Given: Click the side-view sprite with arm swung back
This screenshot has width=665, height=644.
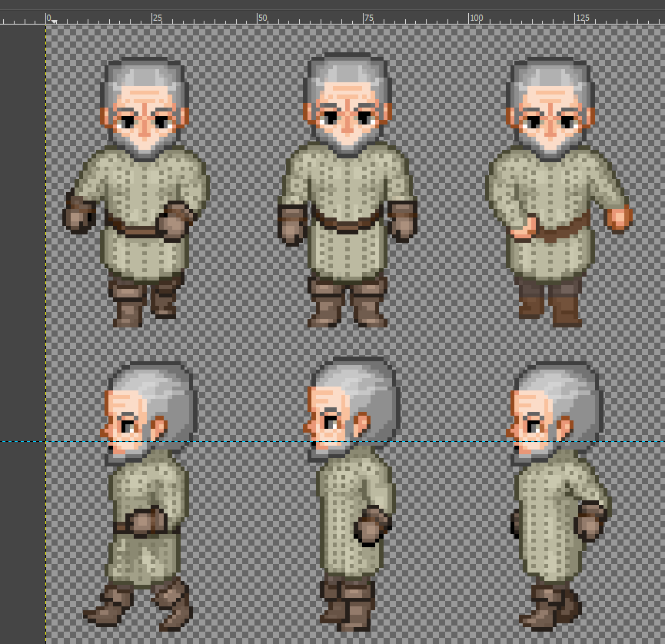Looking at the screenshot, I should click(x=559, y=497).
